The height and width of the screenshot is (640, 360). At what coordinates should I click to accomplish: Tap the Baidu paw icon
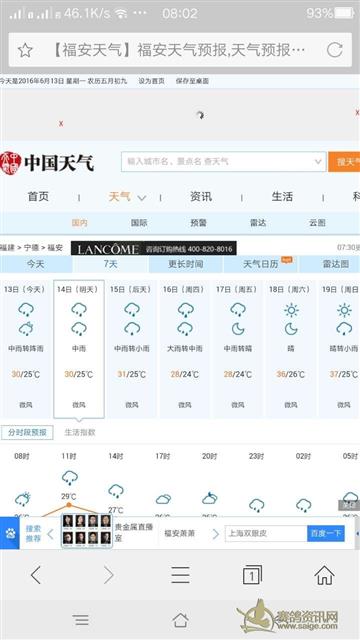coord(10,533)
